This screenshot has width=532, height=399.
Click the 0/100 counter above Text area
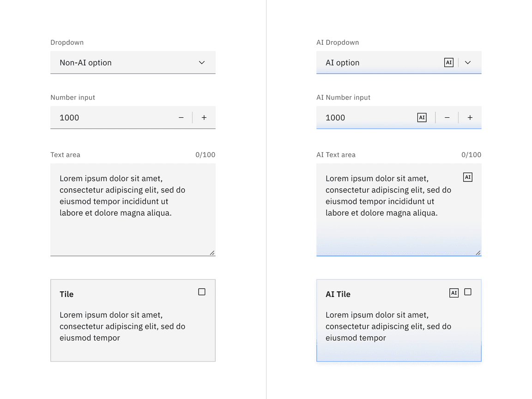point(206,155)
